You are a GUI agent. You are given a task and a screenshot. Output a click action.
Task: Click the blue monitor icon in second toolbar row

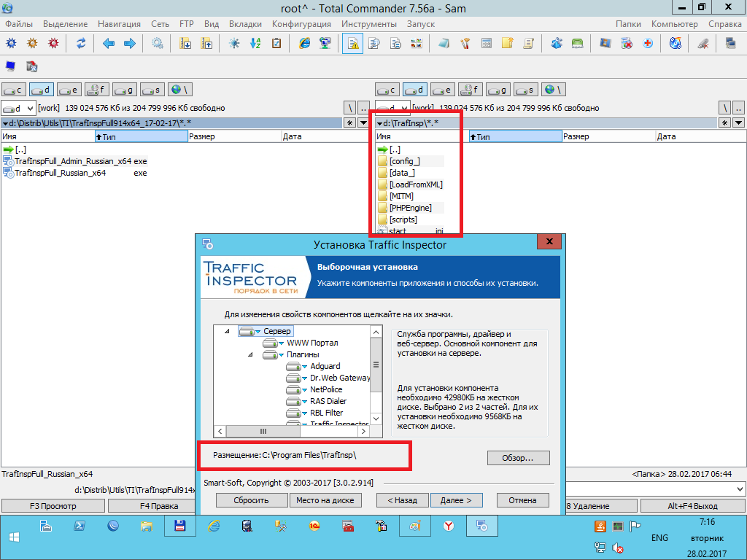[x=10, y=66]
